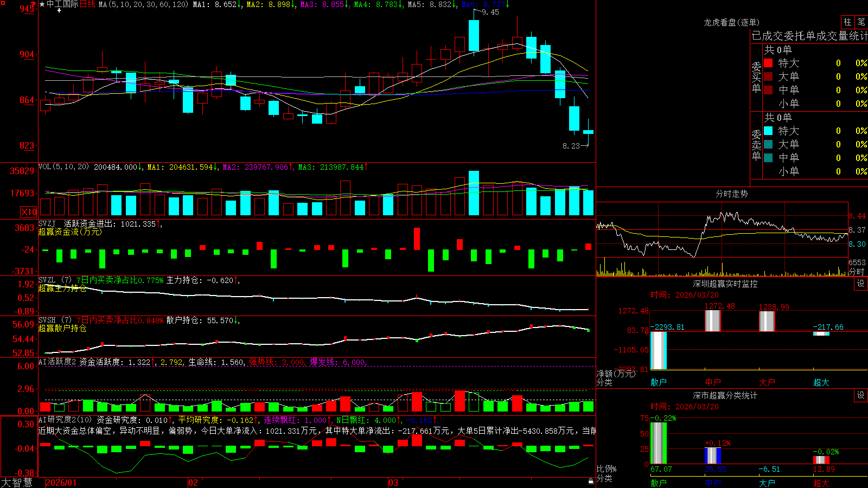The height and width of the screenshot is (488, 868).
Task: Click the 35829 volume axis label
Action: pyautogui.click(x=22, y=171)
